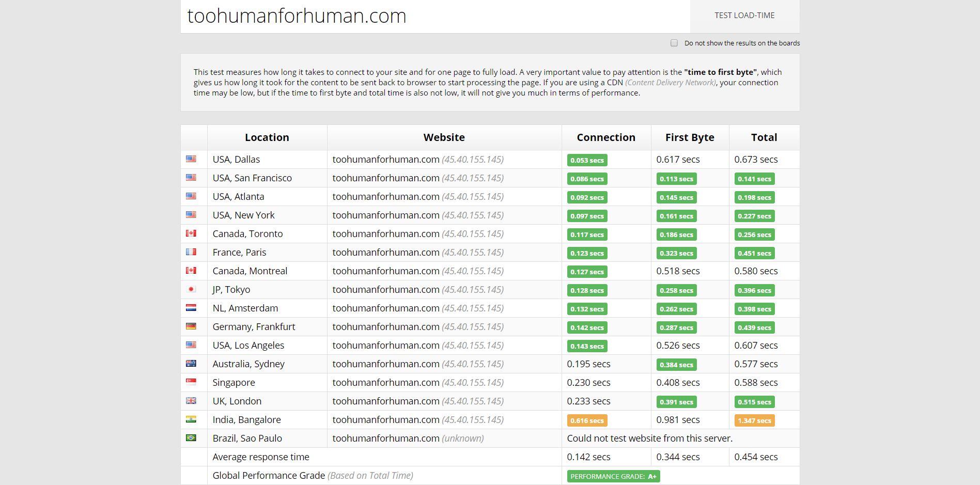Click the 0.113 secs first byte badge for San Francisco
Screen dimensions: 980x485
coord(676,179)
